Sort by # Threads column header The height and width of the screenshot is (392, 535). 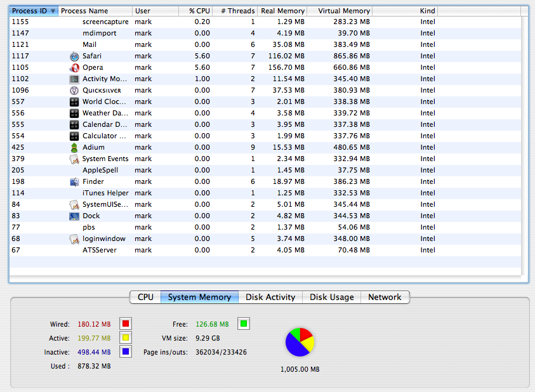(235, 11)
